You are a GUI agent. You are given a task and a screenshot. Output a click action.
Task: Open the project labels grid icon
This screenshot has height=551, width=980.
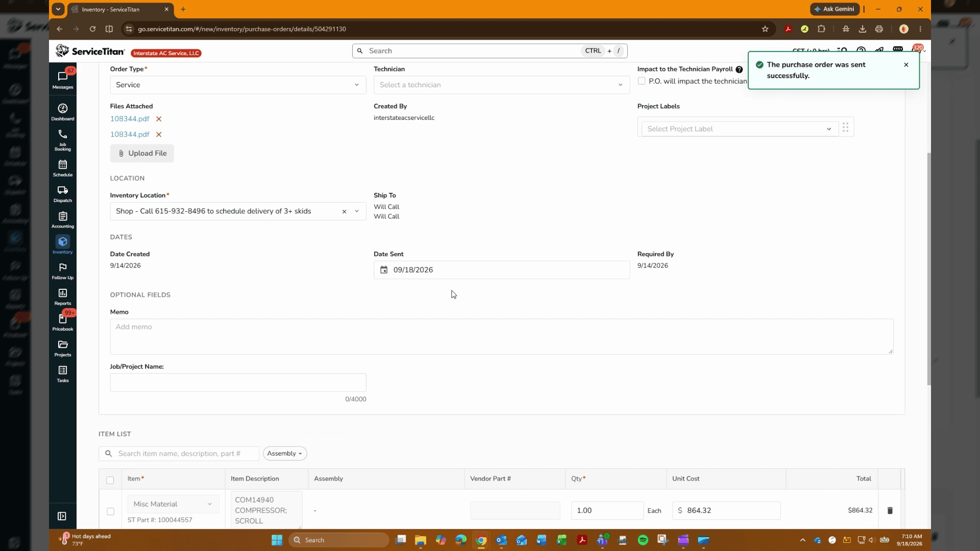[x=845, y=128]
